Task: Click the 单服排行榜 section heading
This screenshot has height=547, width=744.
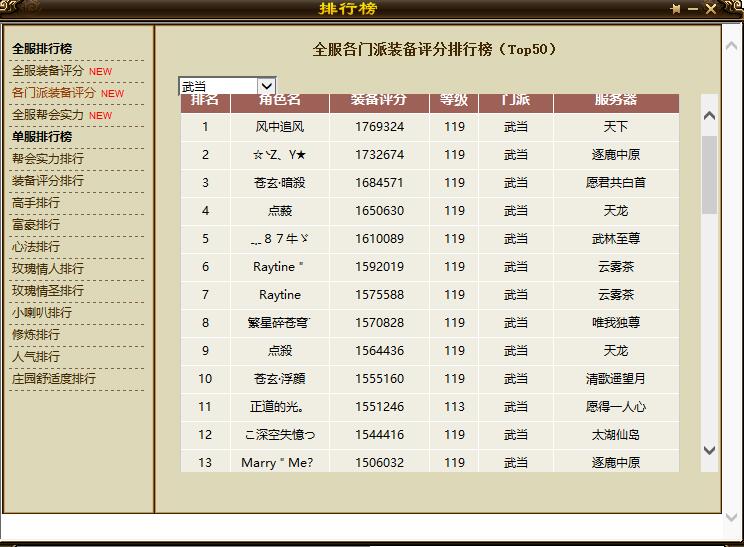Action: point(42,137)
